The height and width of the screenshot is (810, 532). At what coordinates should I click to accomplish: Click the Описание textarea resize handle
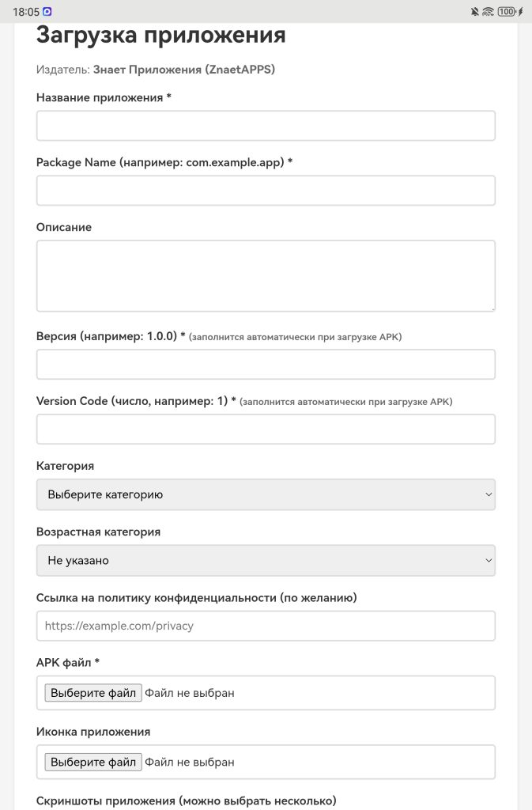click(491, 307)
